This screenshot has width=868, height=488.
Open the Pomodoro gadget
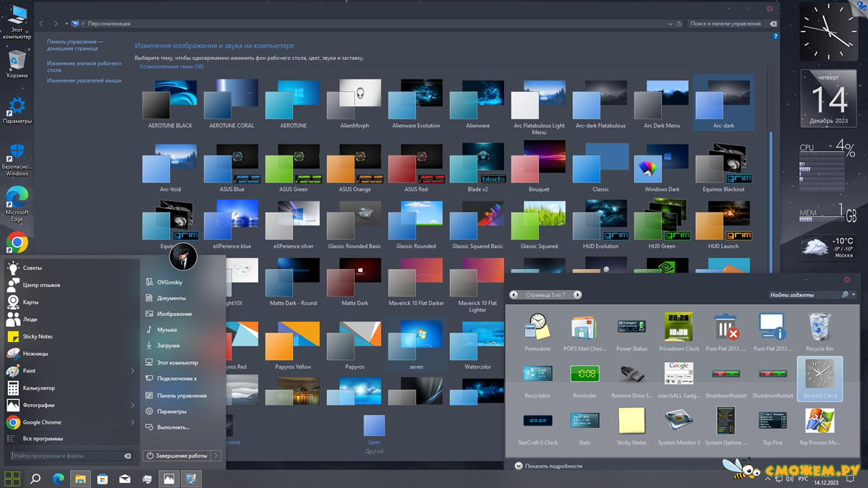point(537,333)
